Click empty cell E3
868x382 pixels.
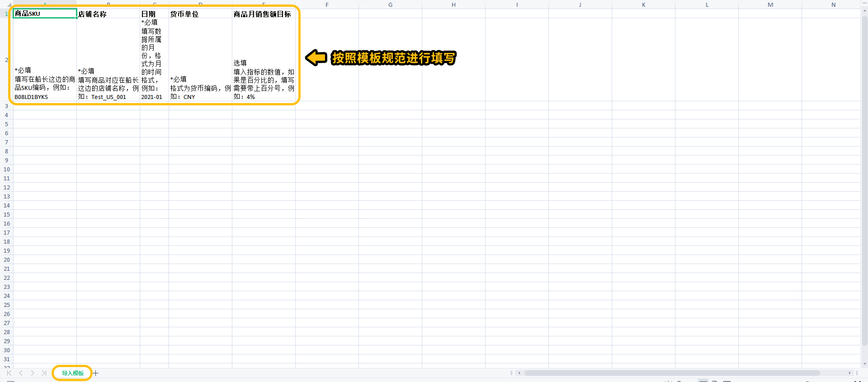pyautogui.click(x=264, y=106)
